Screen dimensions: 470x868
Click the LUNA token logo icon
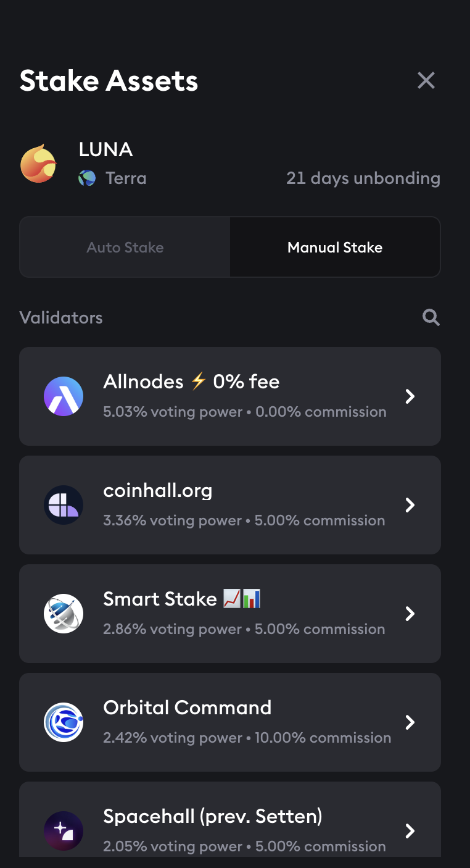39,164
